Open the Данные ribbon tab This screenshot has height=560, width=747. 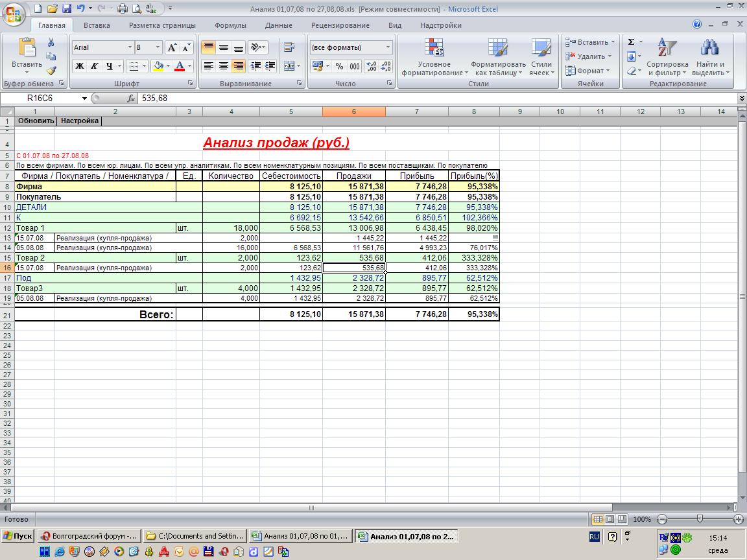278,25
